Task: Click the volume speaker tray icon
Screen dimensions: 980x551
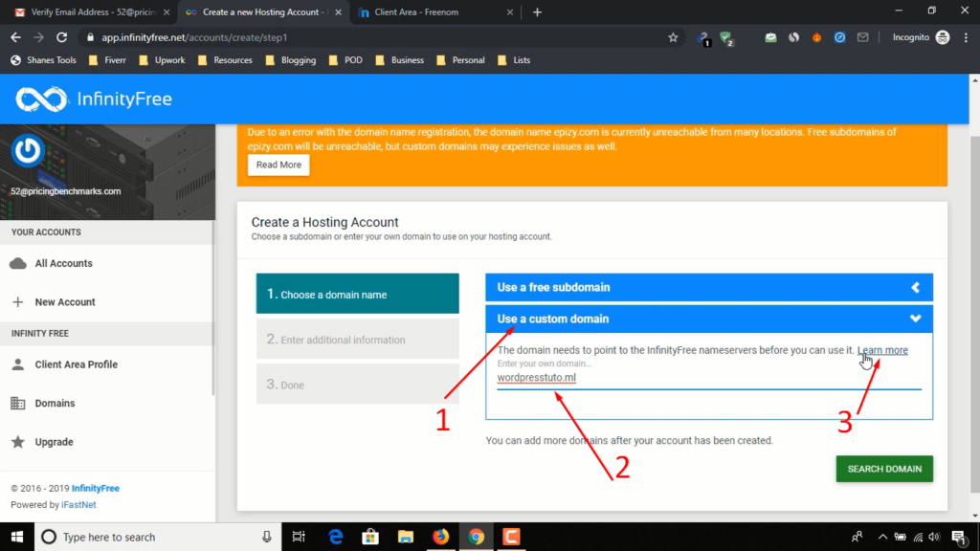Action: coord(934,537)
